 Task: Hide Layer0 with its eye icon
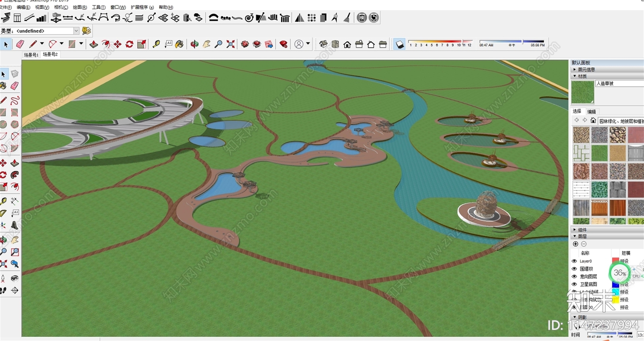(x=574, y=261)
